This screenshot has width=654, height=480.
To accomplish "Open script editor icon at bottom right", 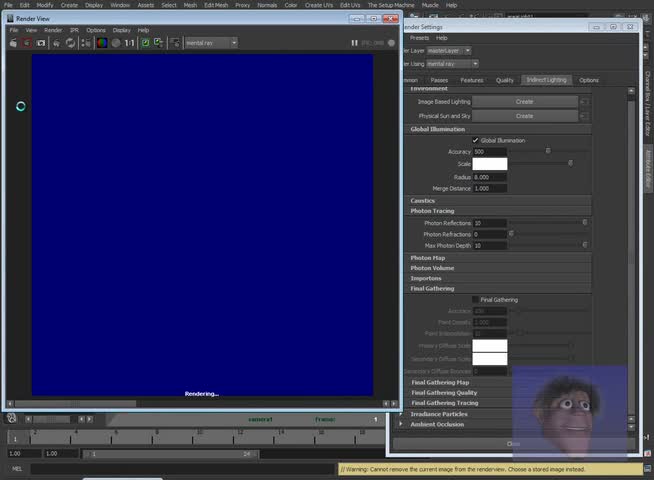I will pos(647,469).
